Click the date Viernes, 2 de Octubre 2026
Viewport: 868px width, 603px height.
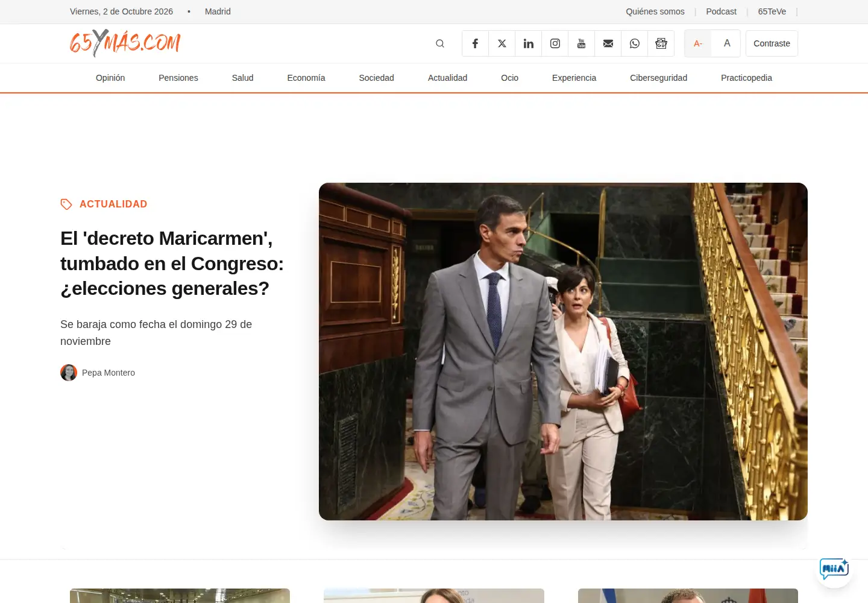(121, 11)
